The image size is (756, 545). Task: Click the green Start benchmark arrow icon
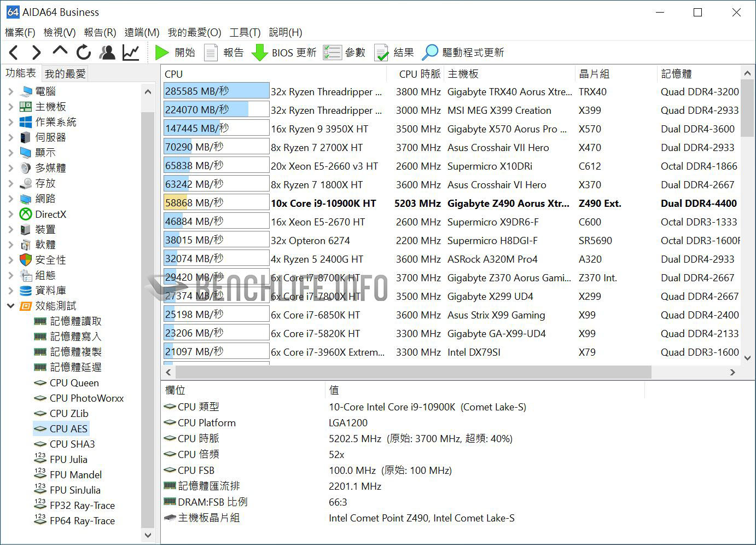click(161, 53)
